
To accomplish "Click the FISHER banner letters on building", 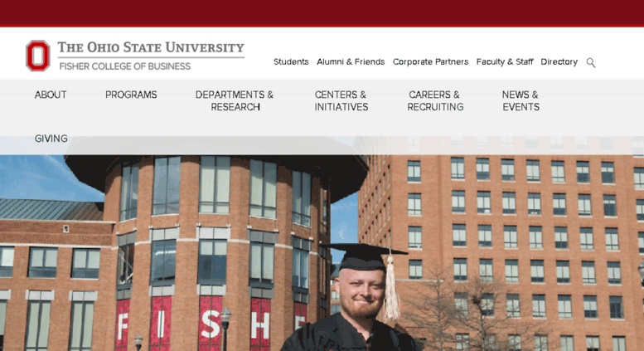I will pyautogui.click(x=211, y=324).
